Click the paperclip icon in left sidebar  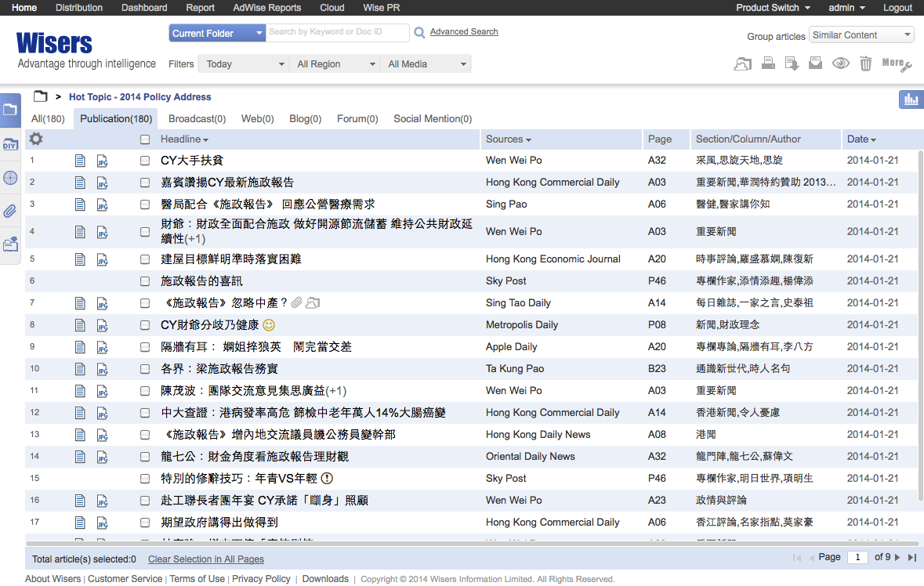click(x=10, y=211)
